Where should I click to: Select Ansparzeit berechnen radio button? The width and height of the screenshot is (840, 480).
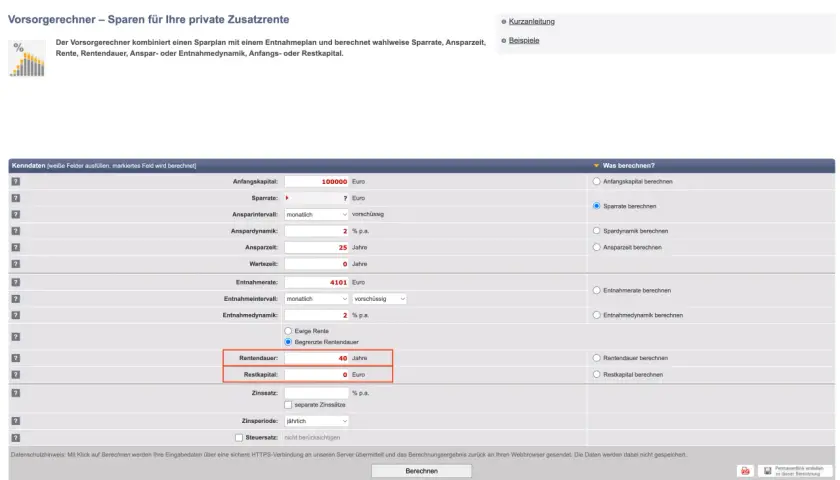pyautogui.click(x=596, y=248)
